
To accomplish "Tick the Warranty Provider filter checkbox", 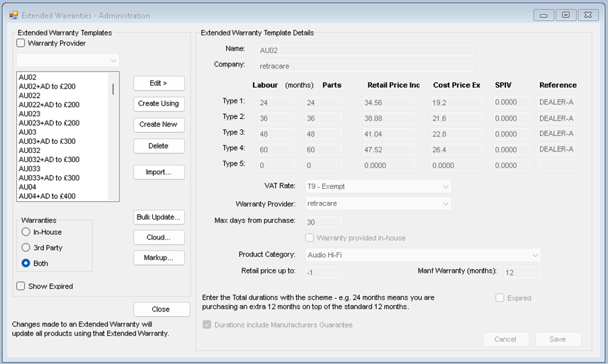I will point(21,43).
